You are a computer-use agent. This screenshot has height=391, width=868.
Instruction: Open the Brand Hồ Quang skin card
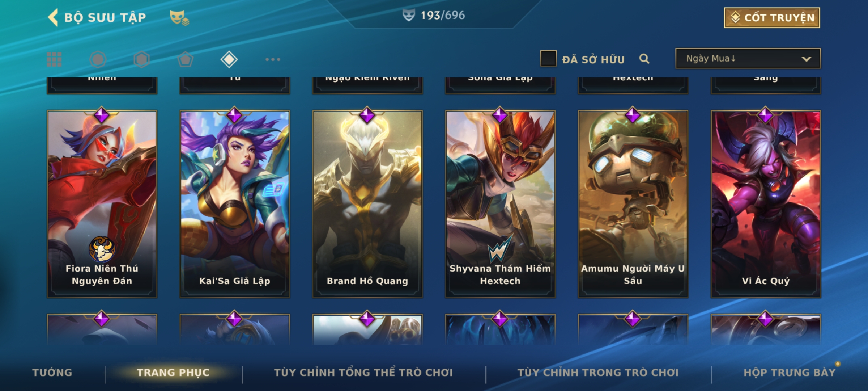367,204
